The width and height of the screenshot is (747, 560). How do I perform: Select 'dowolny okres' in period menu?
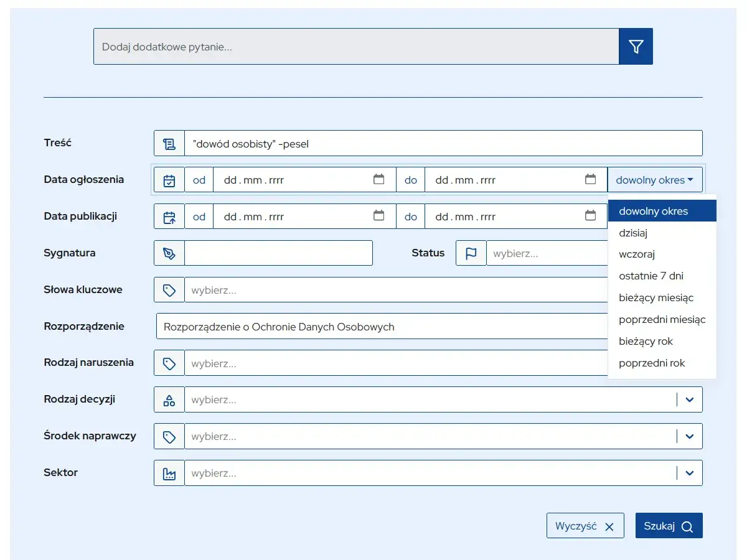pos(662,211)
